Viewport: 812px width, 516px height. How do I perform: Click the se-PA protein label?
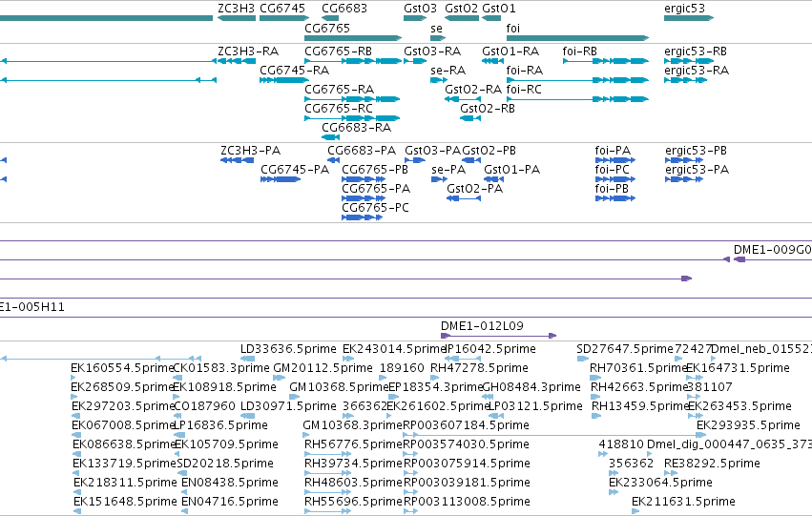pos(448,170)
